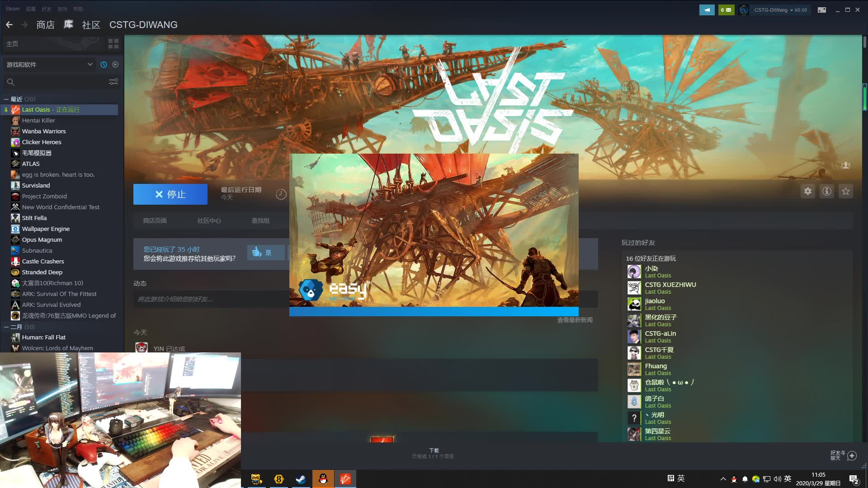Click the Steam store icon in taskbar

point(302,479)
